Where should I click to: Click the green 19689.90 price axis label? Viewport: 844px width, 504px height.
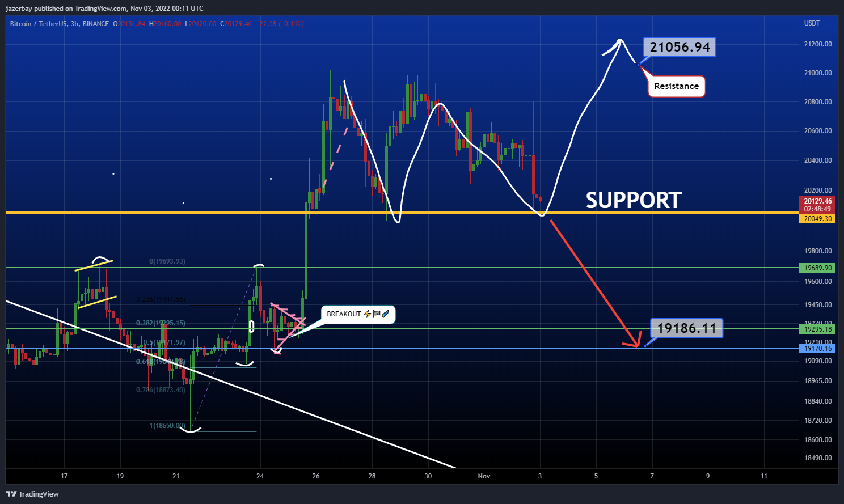point(817,268)
